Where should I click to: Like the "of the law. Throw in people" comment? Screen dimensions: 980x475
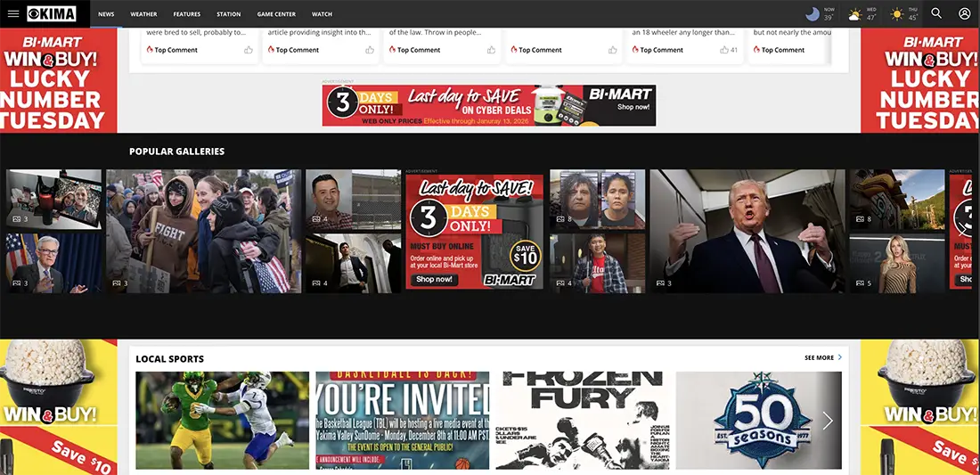click(491, 50)
